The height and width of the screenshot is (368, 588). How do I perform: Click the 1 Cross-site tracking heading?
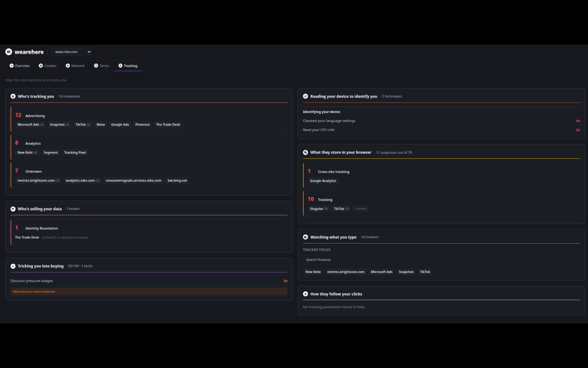click(328, 171)
